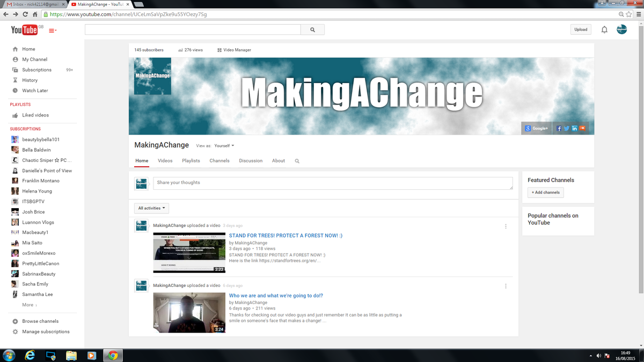Click the History hourglass icon
The width and height of the screenshot is (644, 362).
[x=15, y=80]
